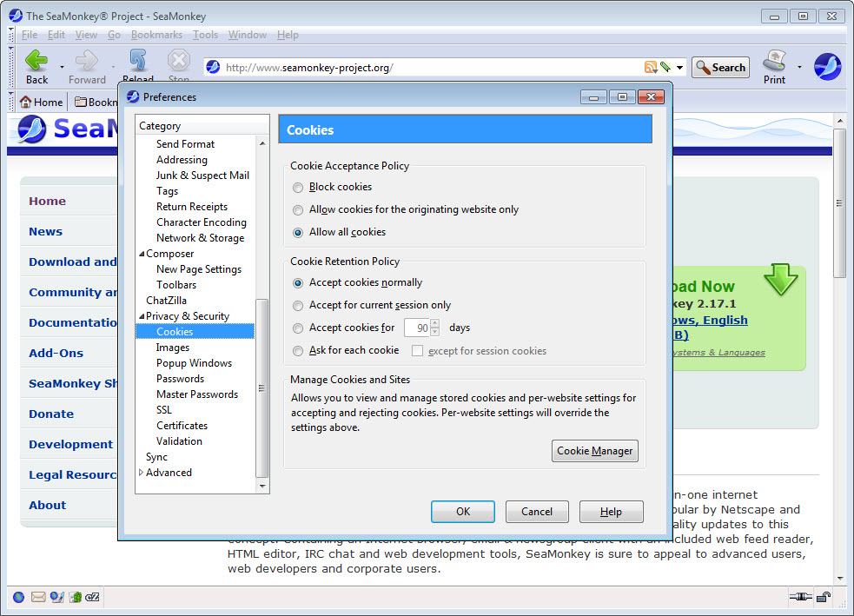854x616 pixels.
Task: Click the Help button in Preferences dialog
Action: coord(611,512)
